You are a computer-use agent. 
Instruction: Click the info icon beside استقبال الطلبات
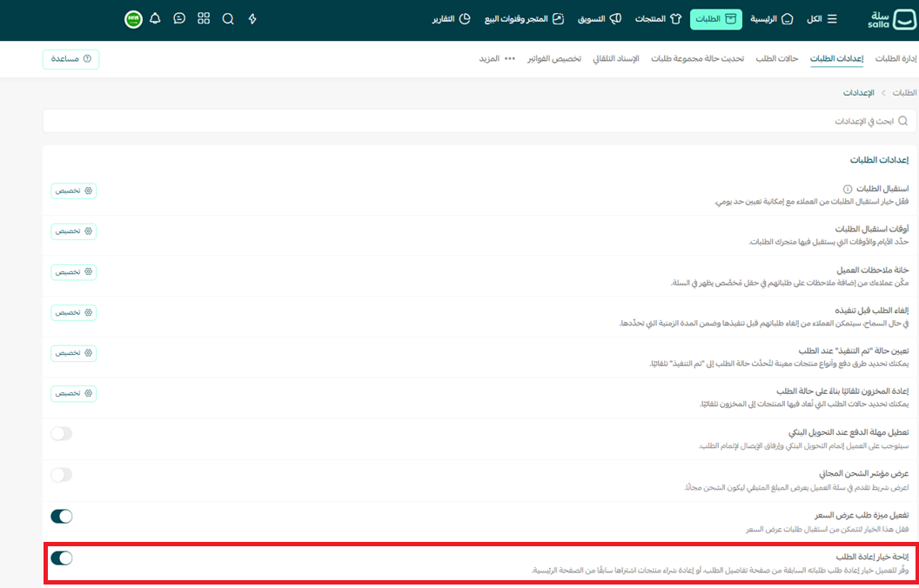click(x=847, y=189)
